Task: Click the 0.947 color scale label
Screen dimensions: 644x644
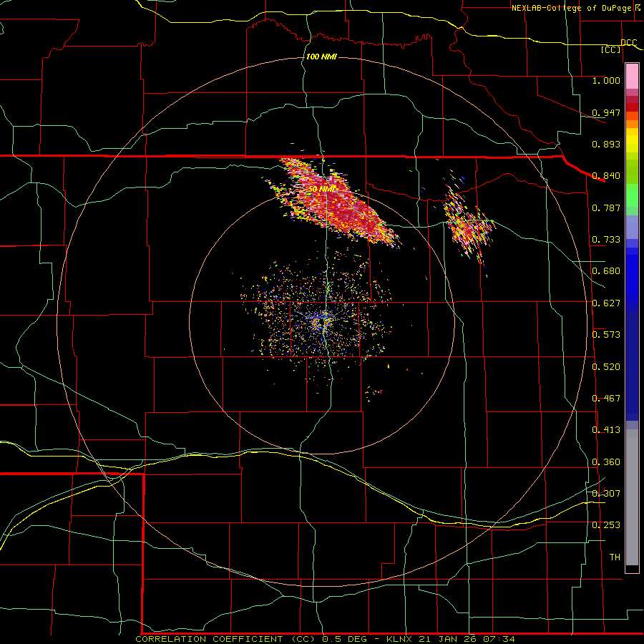Action: [x=606, y=112]
